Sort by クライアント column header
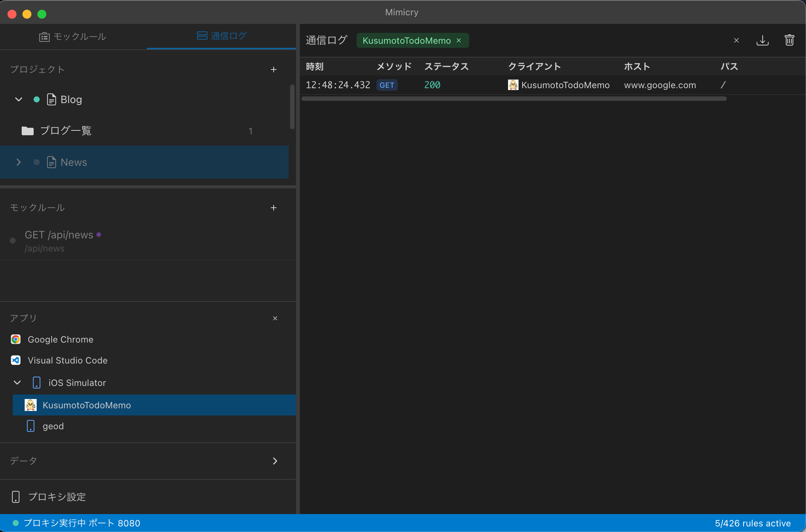The width and height of the screenshot is (806, 532). tap(535, 66)
